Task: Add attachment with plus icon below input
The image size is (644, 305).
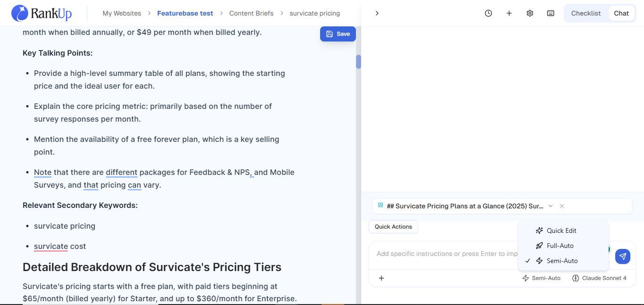Action: click(x=381, y=278)
